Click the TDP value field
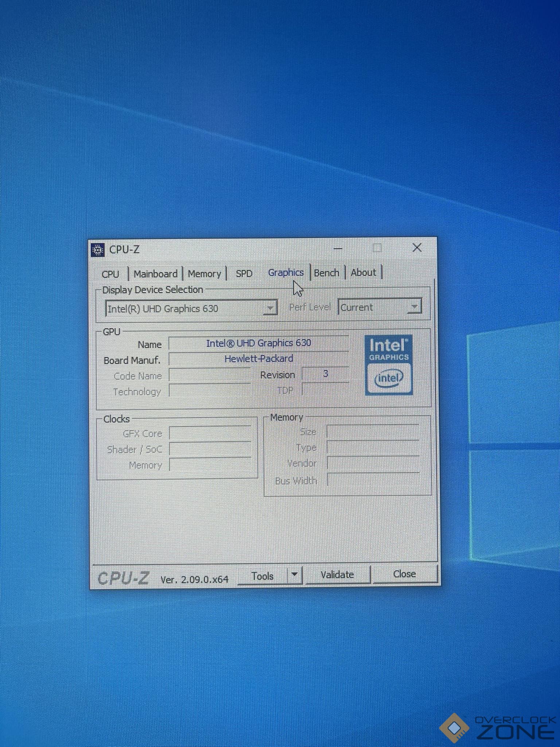 tap(325, 390)
